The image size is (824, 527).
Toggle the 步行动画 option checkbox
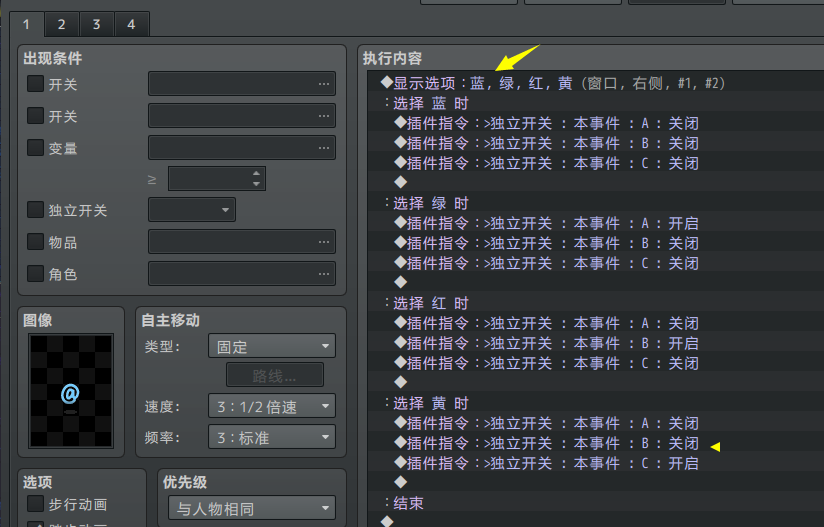point(36,504)
